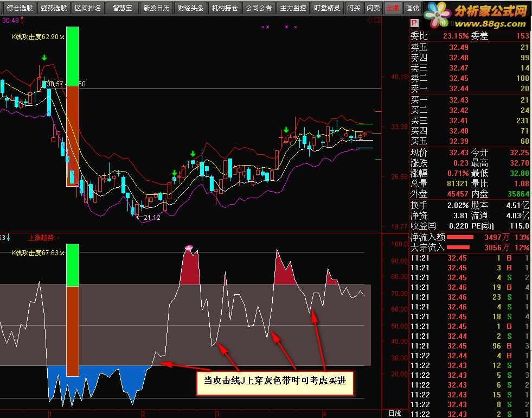Click the green bar segment in main chart
Viewport: 532px width, 418px height.
(x=73, y=56)
